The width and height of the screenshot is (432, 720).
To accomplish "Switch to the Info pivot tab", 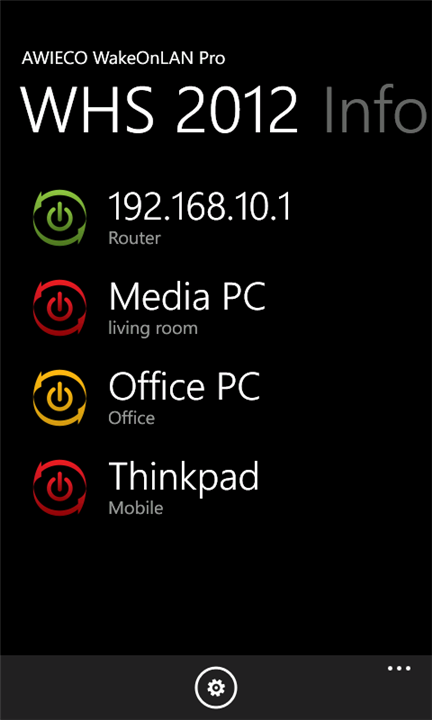I will [x=376, y=110].
